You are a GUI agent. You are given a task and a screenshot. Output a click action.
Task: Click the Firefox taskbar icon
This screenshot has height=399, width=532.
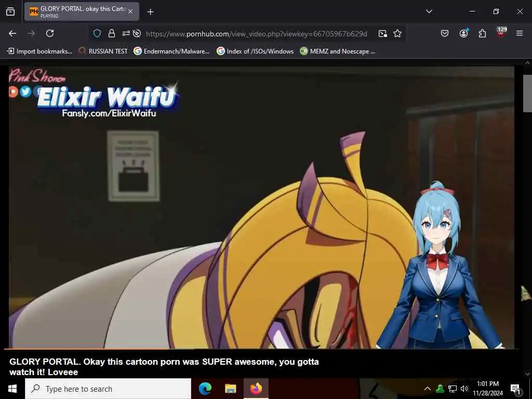pyautogui.click(x=256, y=389)
